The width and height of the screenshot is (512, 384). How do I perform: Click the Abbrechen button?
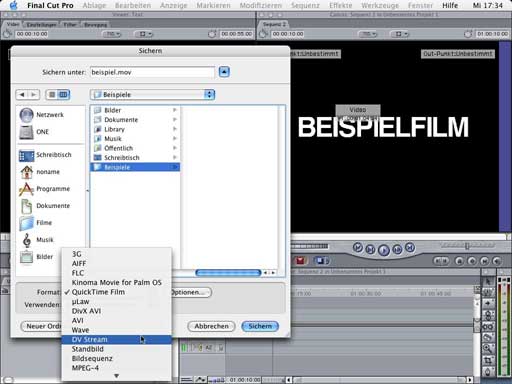pyautogui.click(x=212, y=326)
